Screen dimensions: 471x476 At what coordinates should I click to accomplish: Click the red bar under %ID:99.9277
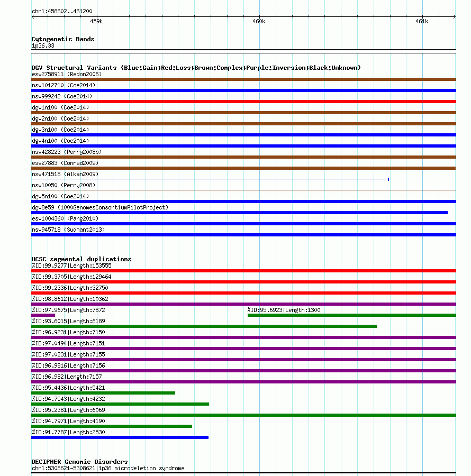(243, 271)
